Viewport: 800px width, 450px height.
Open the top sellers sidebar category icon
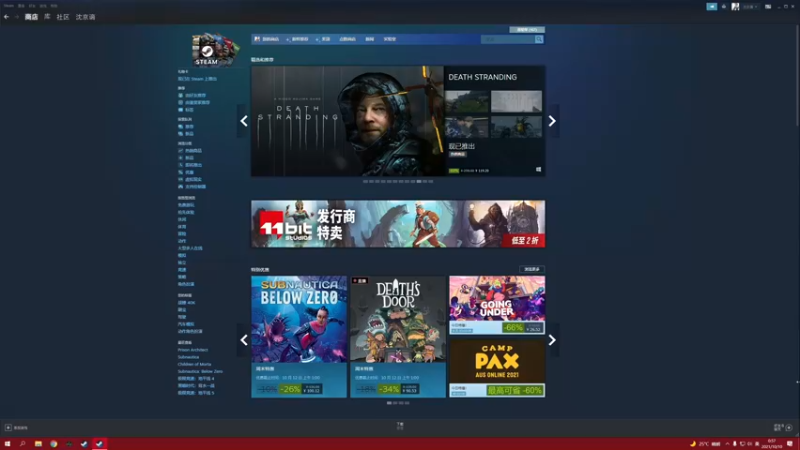180,151
